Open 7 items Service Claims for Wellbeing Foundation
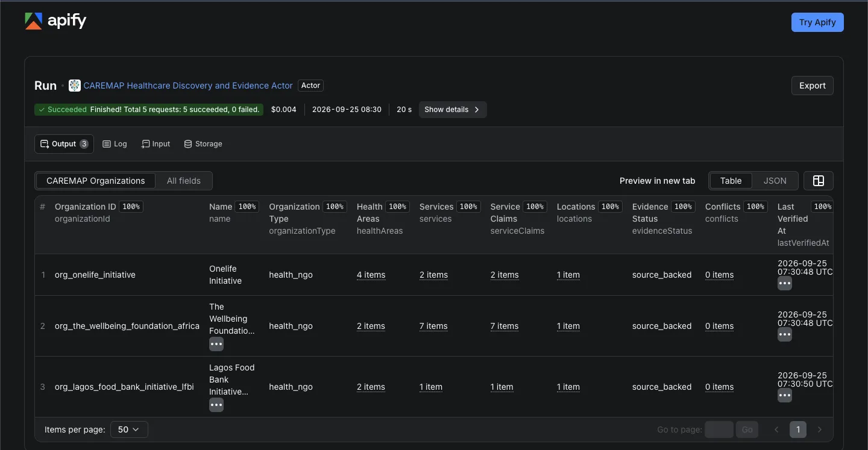This screenshot has width=868, height=450. [x=505, y=326]
